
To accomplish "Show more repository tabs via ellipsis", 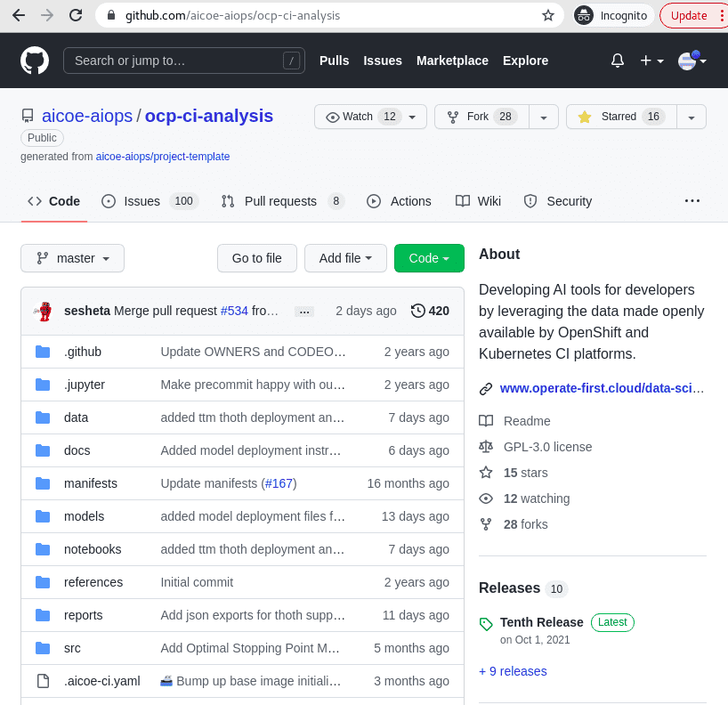I will point(692,201).
